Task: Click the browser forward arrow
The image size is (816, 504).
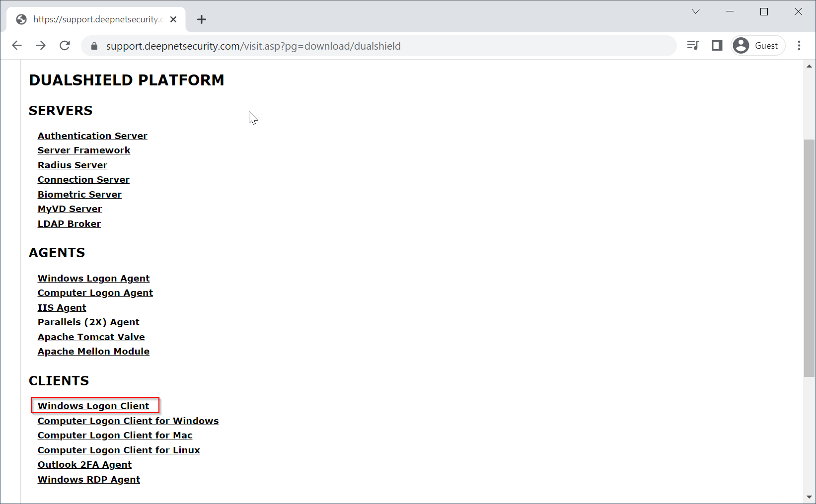Action: 41,46
